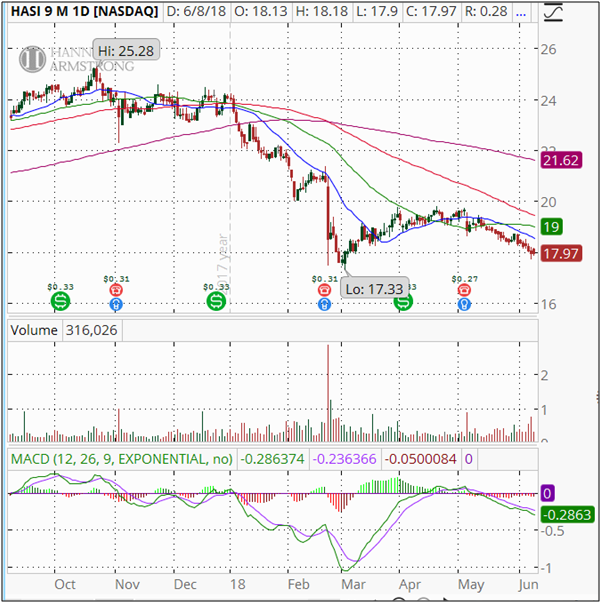
Task: Click the O: 18.13 open value
Action: [261, 12]
